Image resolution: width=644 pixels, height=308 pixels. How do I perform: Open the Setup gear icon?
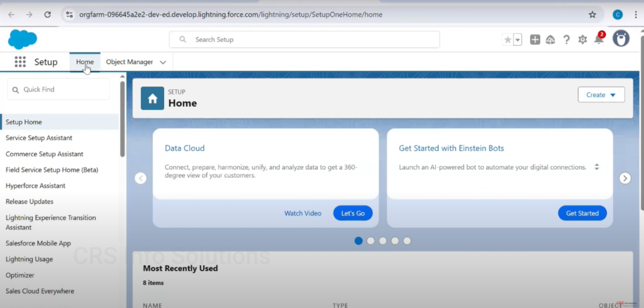pyautogui.click(x=582, y=40)
